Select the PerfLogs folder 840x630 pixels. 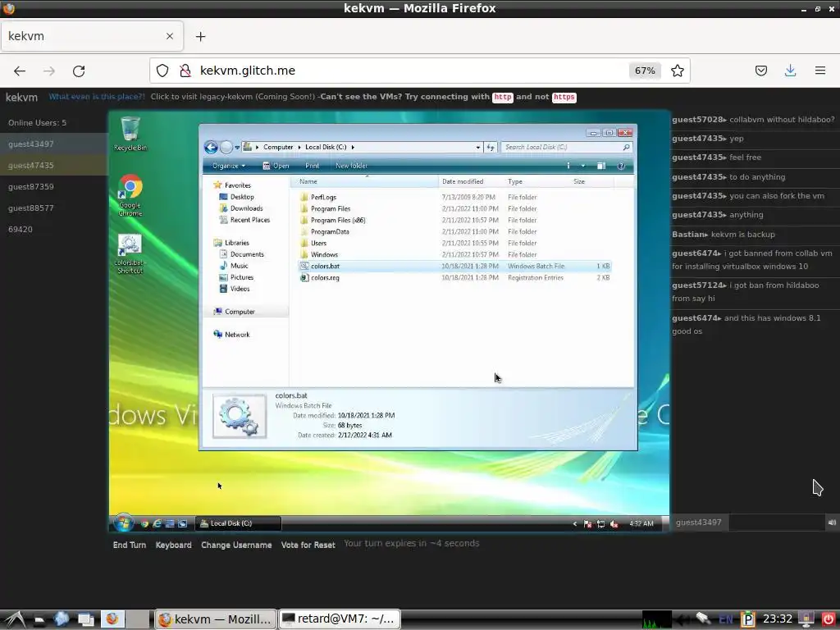(318, 197)
